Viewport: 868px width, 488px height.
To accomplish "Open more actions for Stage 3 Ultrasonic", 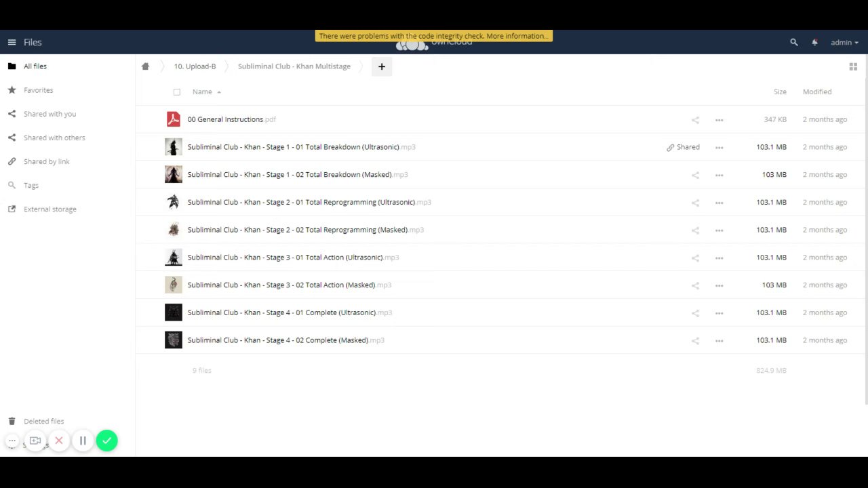I will [719, 258].
